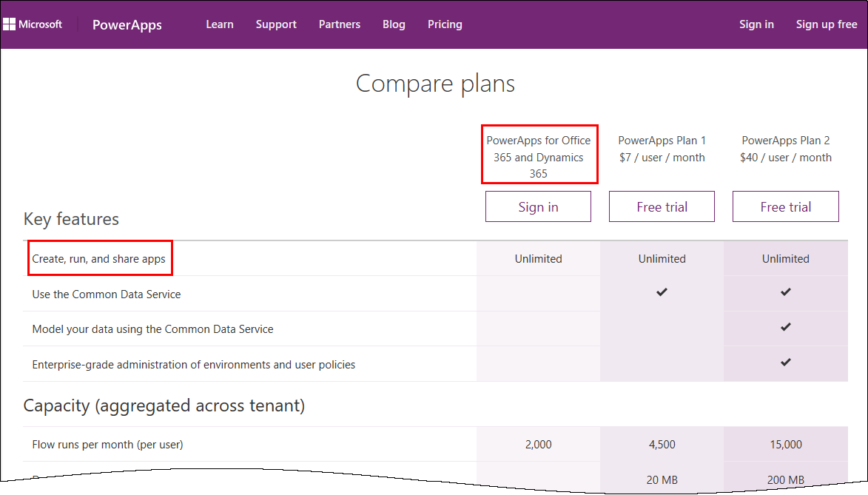Click the Sign in button under Office 365 plan

coord(538,206)
